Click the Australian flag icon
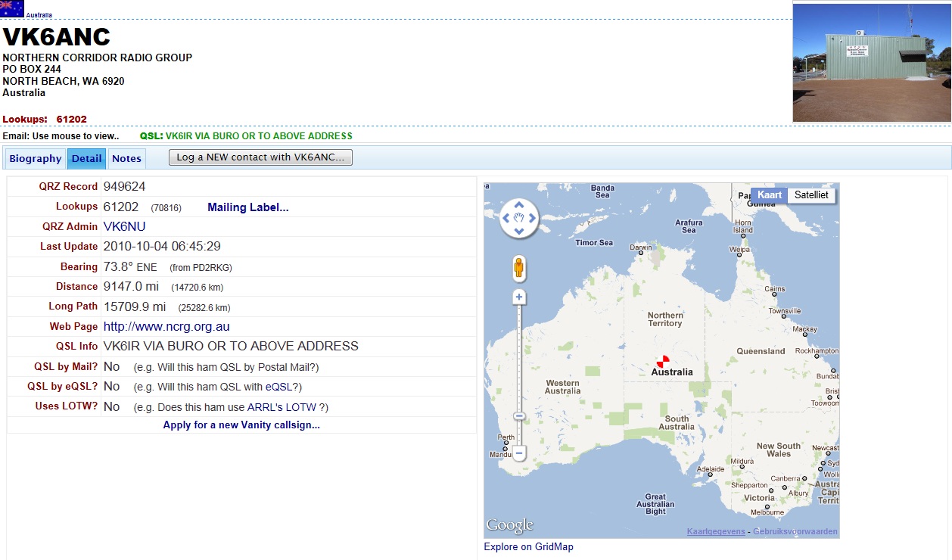Image resolution: width=952 pixels, height=560 pixels. pyautogui.click(x=12, y=8)
